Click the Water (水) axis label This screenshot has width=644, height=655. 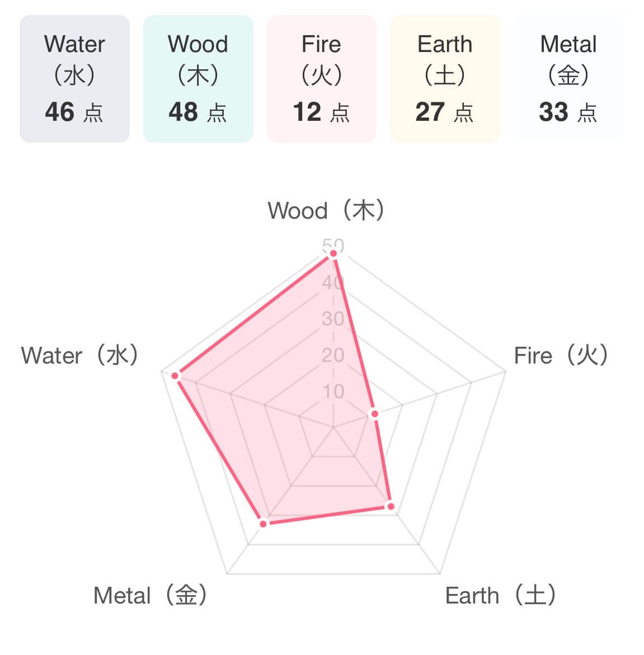pos(80,356)
